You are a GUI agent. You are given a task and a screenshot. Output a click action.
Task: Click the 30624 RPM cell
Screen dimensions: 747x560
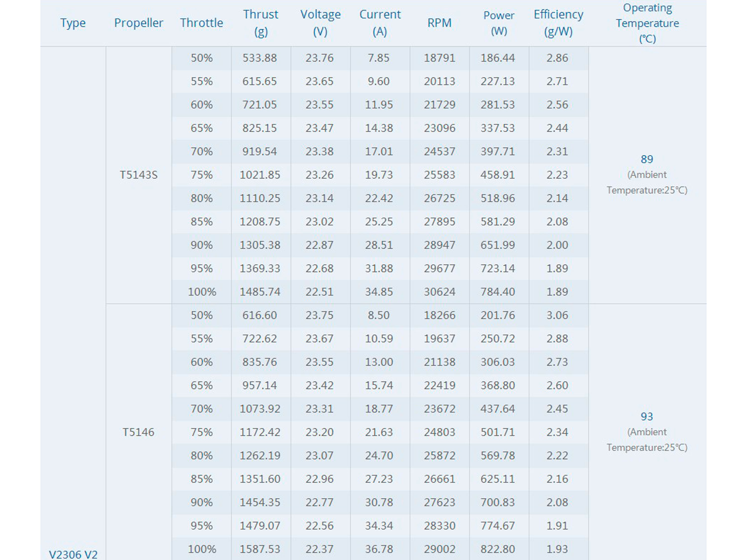tap(439, 292)
